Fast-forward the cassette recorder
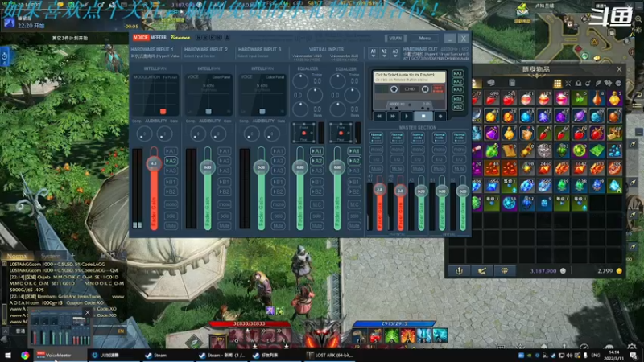 [393, 116]
